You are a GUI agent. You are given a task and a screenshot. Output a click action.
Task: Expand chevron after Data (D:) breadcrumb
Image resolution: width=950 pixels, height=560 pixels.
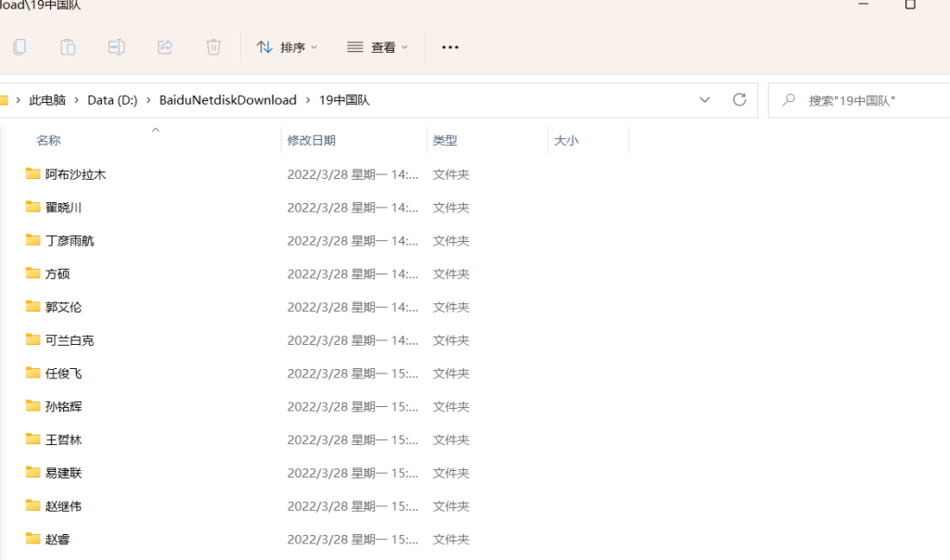point(148,100)
